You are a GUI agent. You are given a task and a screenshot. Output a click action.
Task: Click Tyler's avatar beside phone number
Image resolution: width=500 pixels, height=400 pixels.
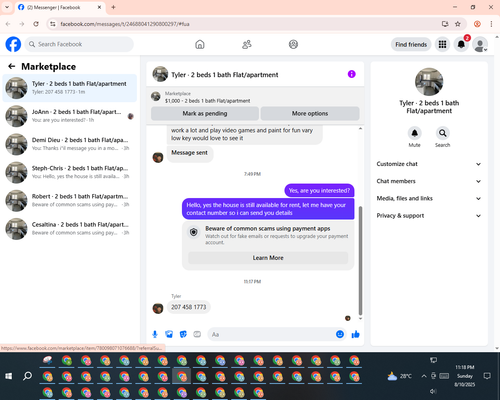tap(158, 308)
